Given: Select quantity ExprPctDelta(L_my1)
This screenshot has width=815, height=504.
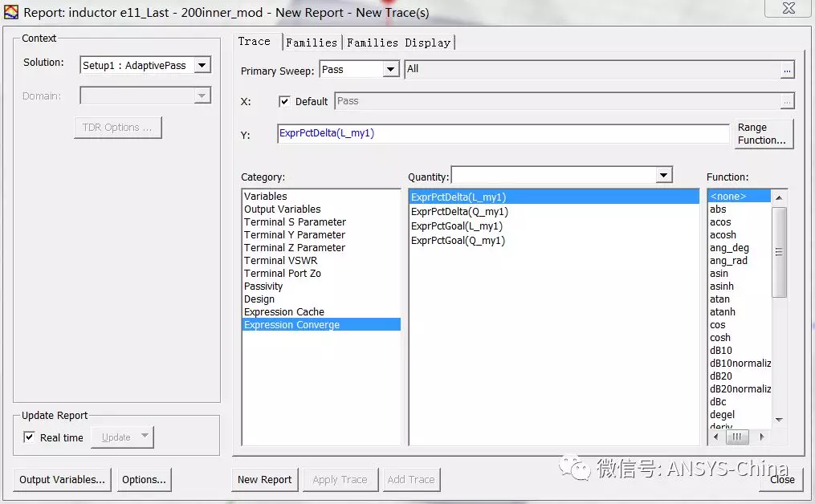Looking at the screenshot, I should click(554, 197).
